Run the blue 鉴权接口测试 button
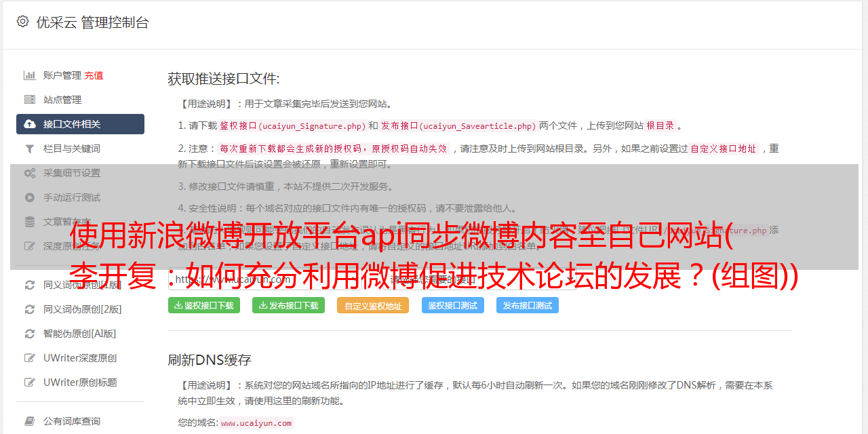The width and height of the screenshot is (868, 434). [453, 305]
